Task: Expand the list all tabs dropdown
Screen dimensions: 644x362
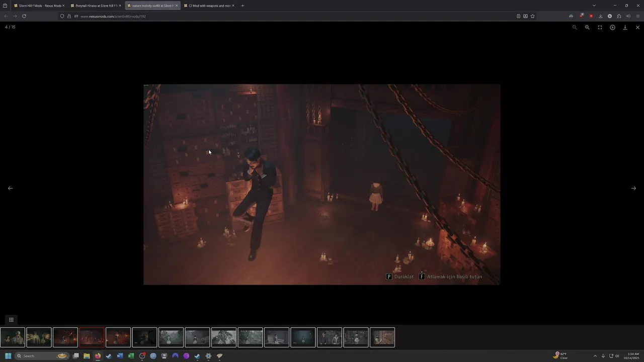Action: coord(594,6)
